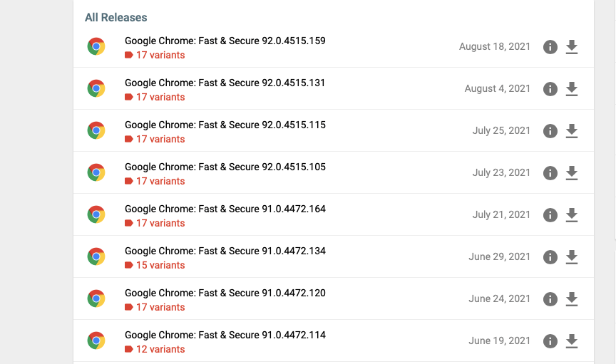616x364 pixels.
Task: Open info for Chrome 92.0.4515.115
Action: click(550, 131)
